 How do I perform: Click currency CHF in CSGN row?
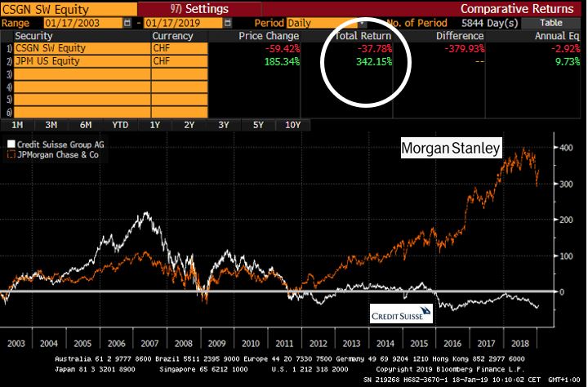coord(180,48)
